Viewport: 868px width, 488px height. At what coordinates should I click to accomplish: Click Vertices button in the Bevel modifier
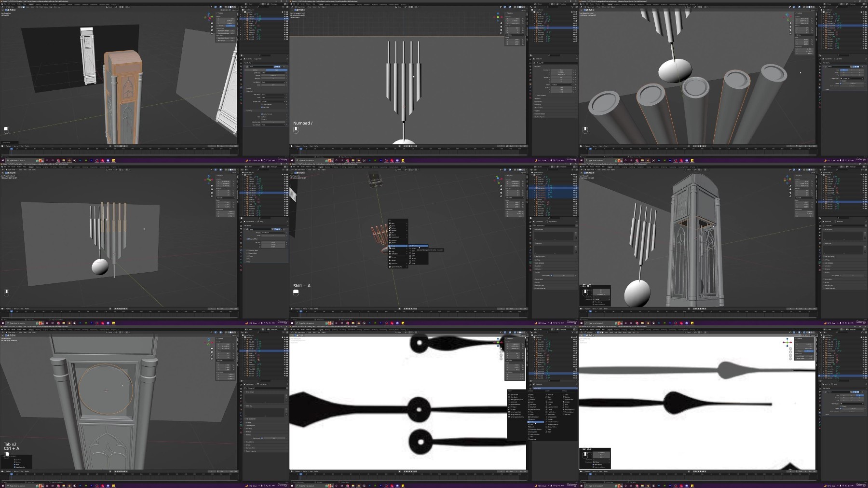255,70
